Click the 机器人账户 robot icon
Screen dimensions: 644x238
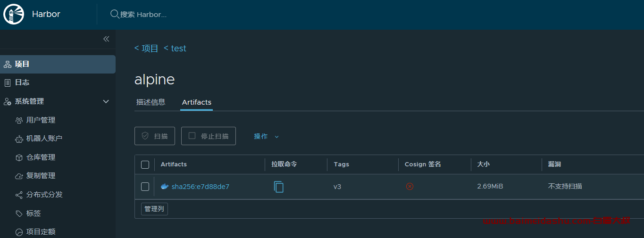[19, 139]
